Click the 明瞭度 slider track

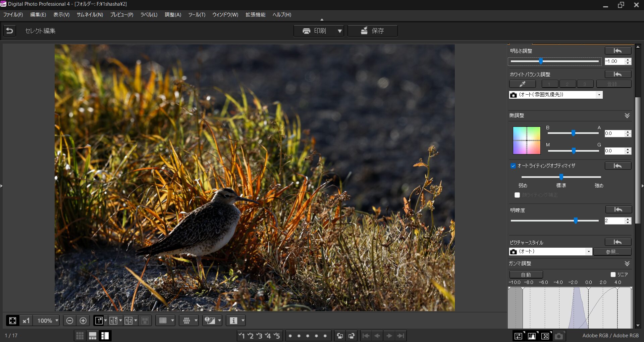(543, 221)
